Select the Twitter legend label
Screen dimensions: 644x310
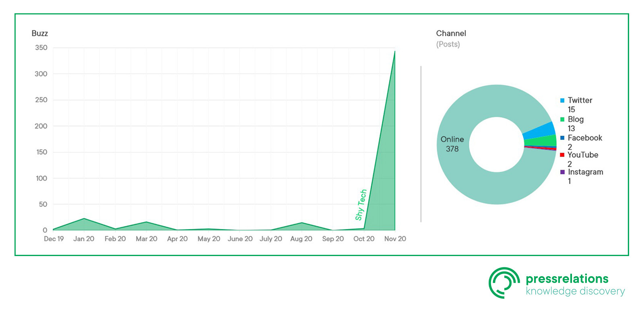pos(580,100)
